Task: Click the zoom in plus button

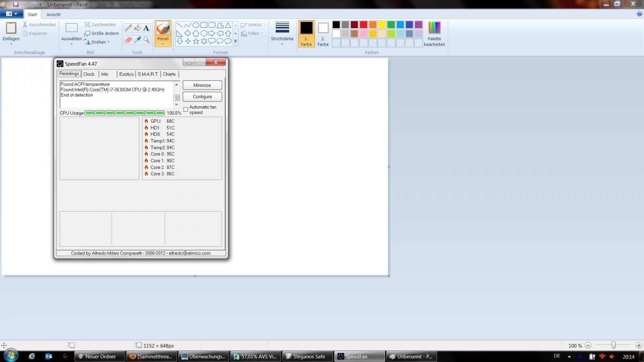Action: 639,346
